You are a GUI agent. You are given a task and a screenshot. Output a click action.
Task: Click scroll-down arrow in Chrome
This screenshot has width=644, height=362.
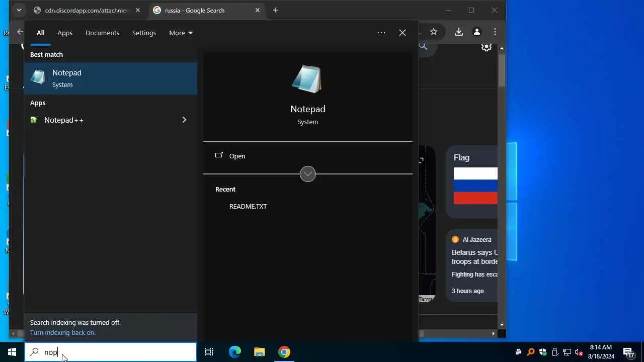coord(502,325)
